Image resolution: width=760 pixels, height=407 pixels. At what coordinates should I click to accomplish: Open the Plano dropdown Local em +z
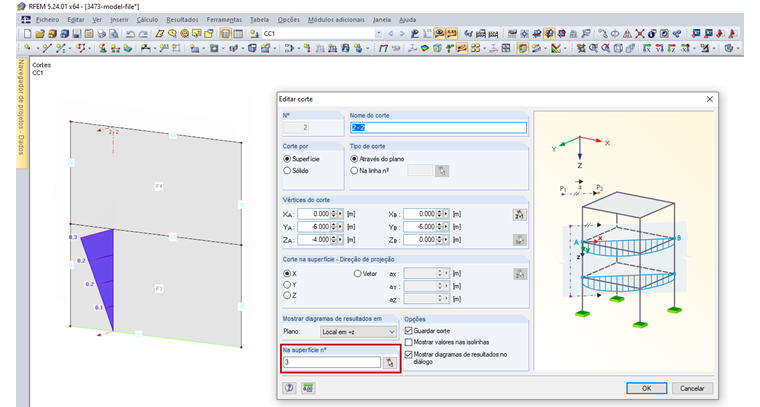click(x=357, y=331)
